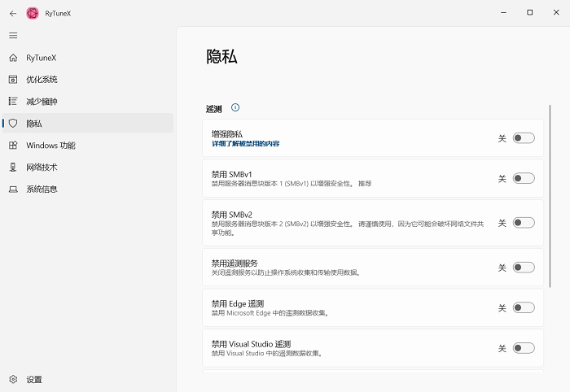Click the 系统信息 laptop icon
The width and height of the screenshot is (570, 392).
pyautogui.click(x=12, y=189)
